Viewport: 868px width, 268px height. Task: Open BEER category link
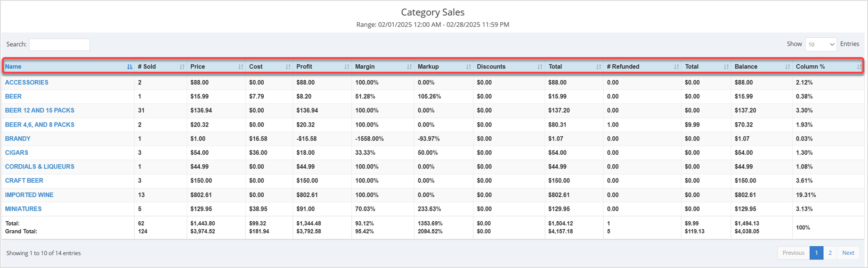pos(13,96)
